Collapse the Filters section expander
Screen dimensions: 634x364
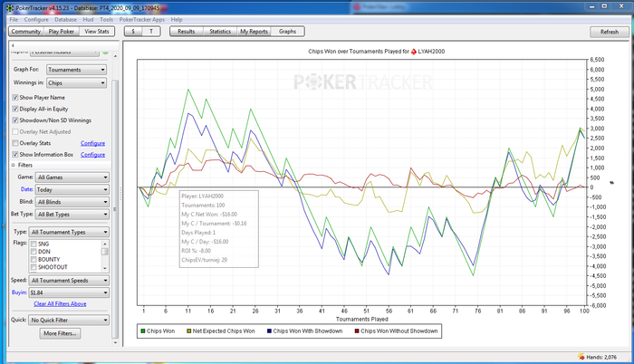pyautogui.click(x=14, y=165)
